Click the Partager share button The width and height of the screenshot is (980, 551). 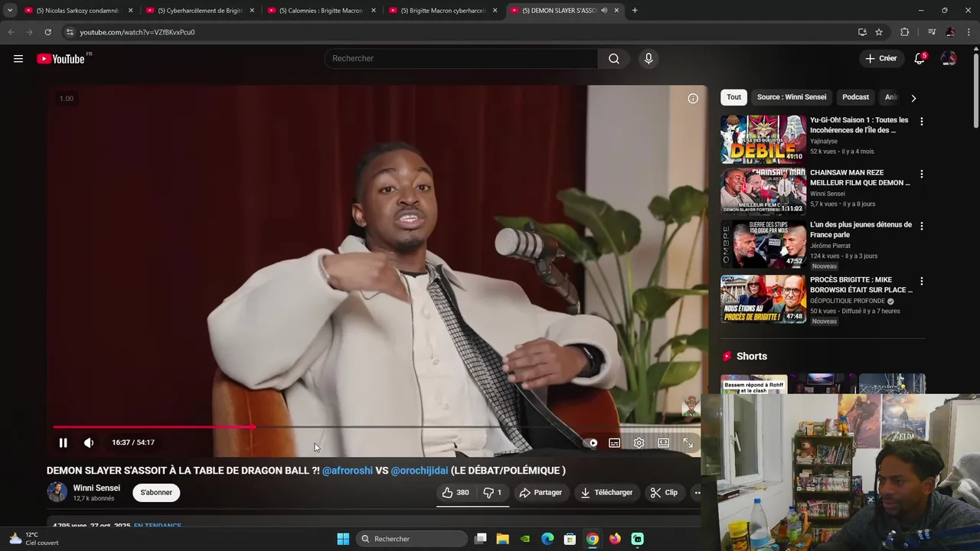coord(541,493)
